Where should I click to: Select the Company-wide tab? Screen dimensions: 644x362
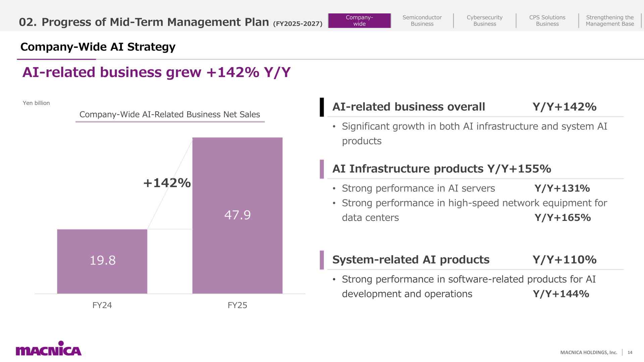pos(359,20)
